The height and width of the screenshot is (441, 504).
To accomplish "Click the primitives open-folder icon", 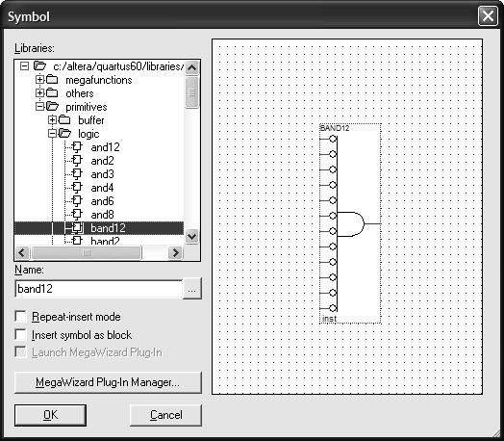I will click(x=52, y=106).
